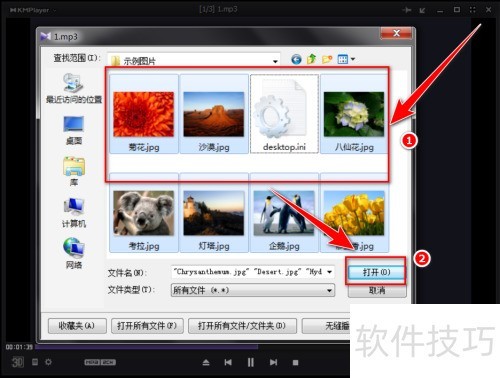This screenshot has height=378, width=500.
Task: Select the 八仙花.jpg thumbnail
Action: 354,114
